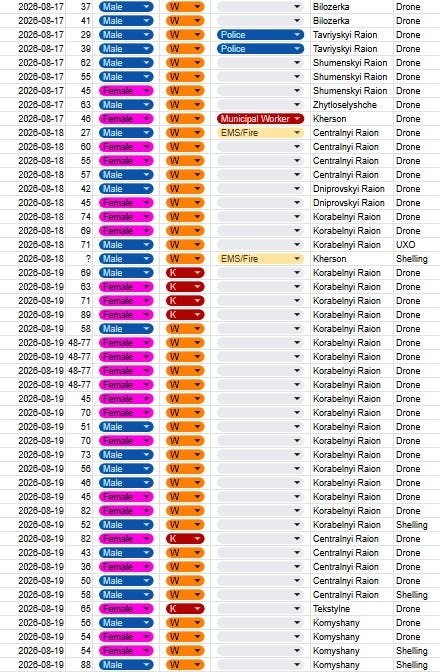The height and width of the screenshot is (672, 440).
Task: Open the W status dropdown in age 73 row
Action: click(x=185, y=455)
